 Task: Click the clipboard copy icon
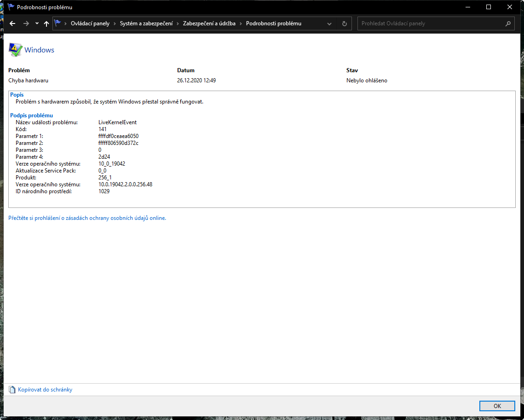12,390
